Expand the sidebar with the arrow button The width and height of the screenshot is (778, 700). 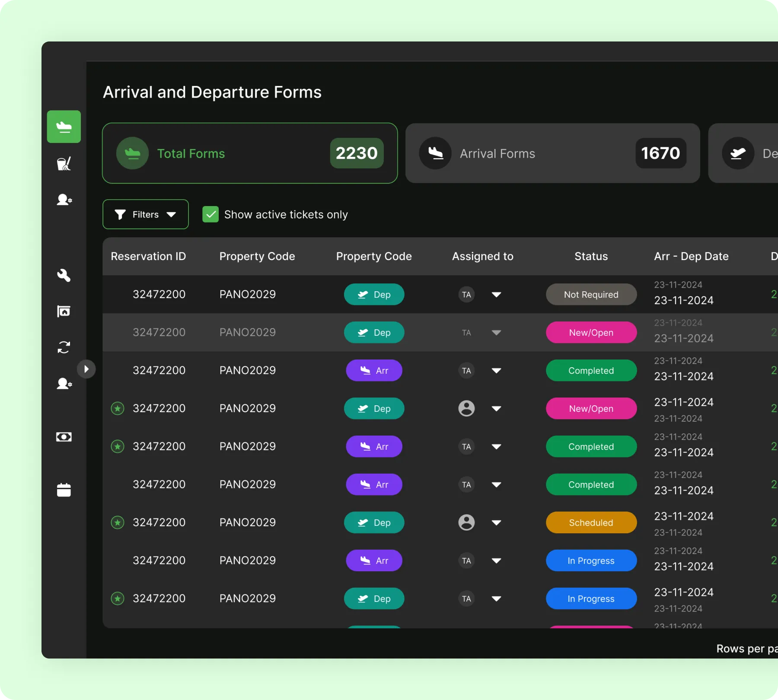86,369
